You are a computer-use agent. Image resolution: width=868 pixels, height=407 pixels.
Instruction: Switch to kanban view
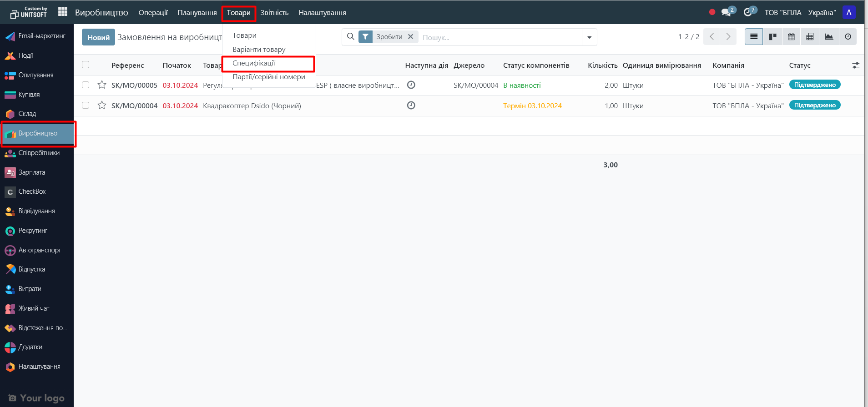(x=772, y=37)
